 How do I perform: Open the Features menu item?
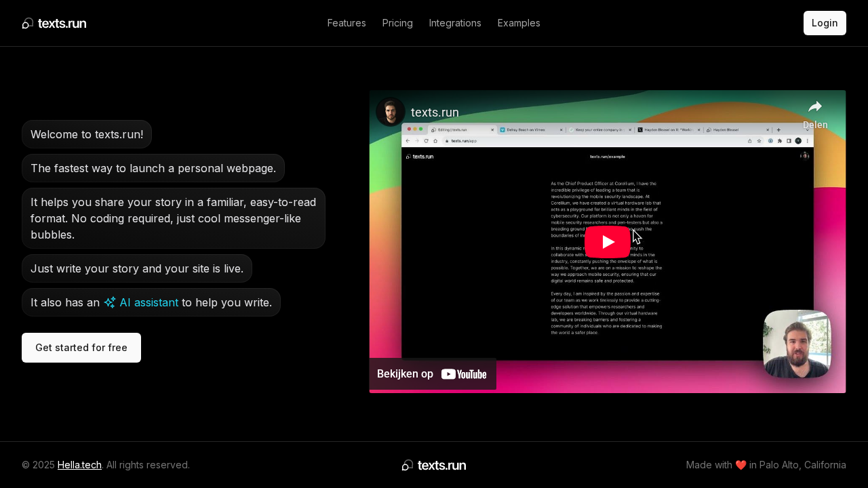point(347,23)
